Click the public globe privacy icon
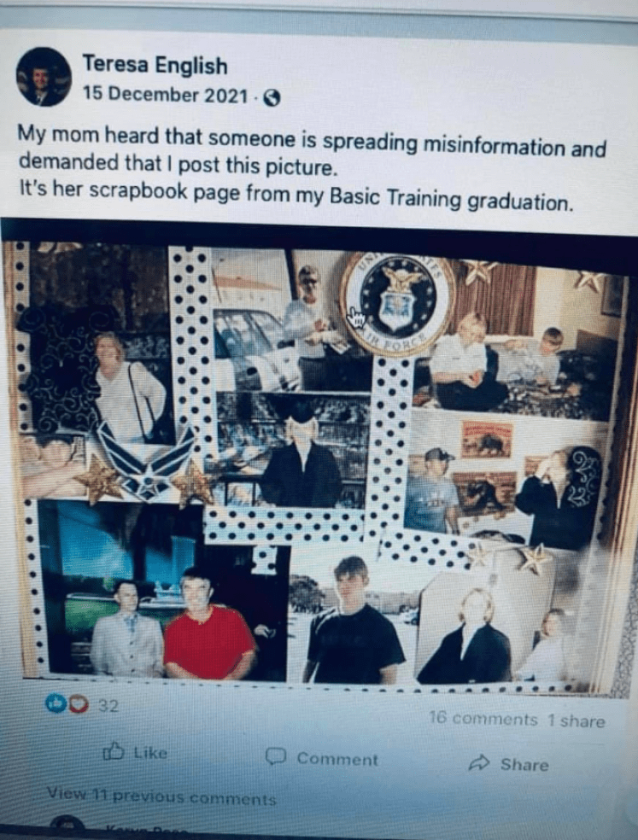The width and height of the screenshot is (638, 840). coord(272,98)
